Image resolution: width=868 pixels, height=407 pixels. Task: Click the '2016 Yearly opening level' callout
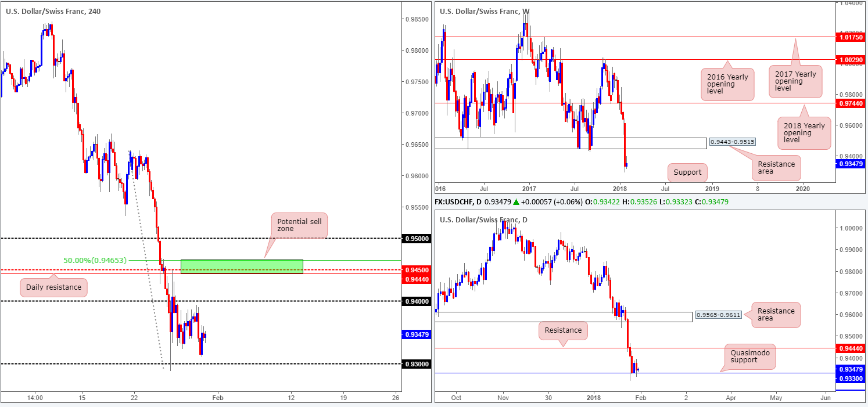[727, 84]
